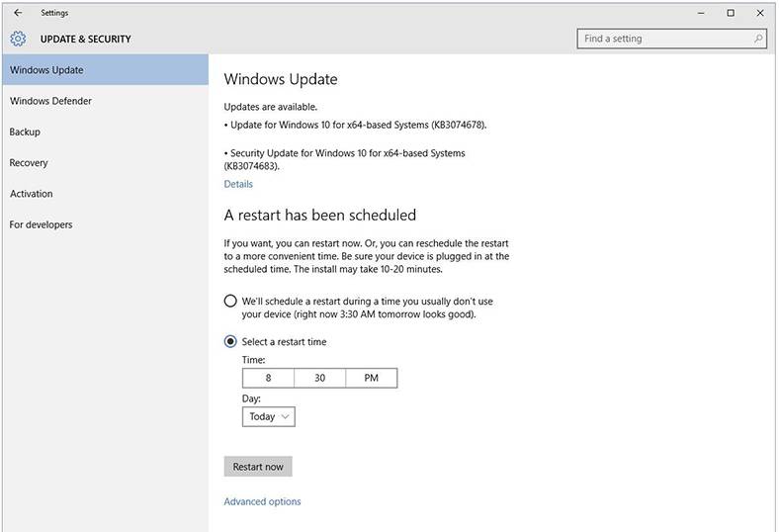Change the PM time period field
This screenshot has width=779, height=532.
point(371,378)
